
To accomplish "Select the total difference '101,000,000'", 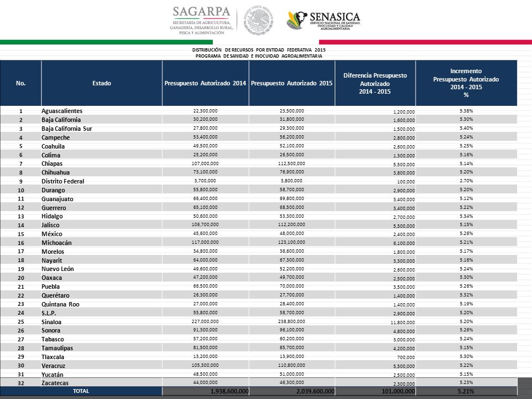I will coord(398,391).
